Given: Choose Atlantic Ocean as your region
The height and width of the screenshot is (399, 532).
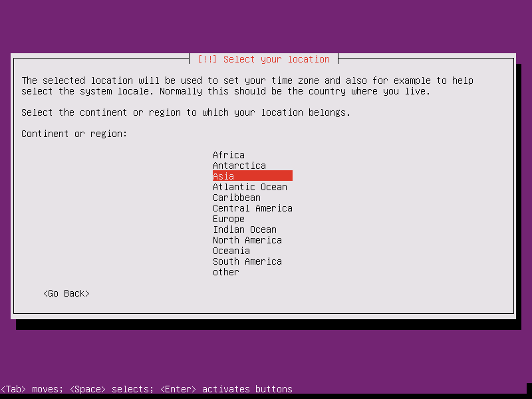Looking at the screenshot, I should [x=249, y=187].
